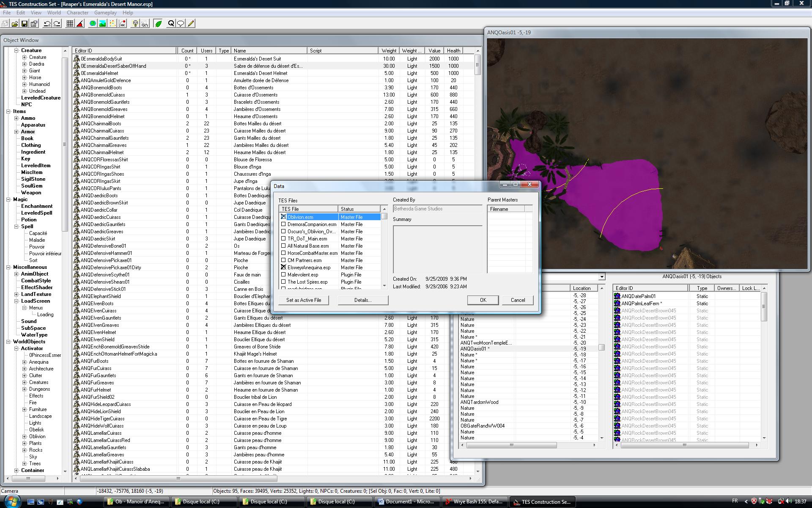Viewport: 812px width, 508px height.
Task: Click the cell list vertical scrollbar thumb
Action: coord(601,348)
